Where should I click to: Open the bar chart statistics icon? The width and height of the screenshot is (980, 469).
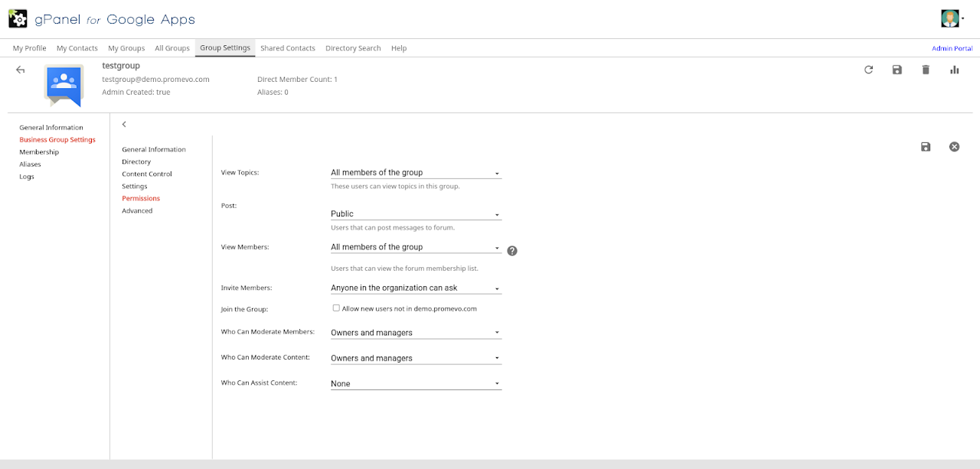[x=954, y=70]
